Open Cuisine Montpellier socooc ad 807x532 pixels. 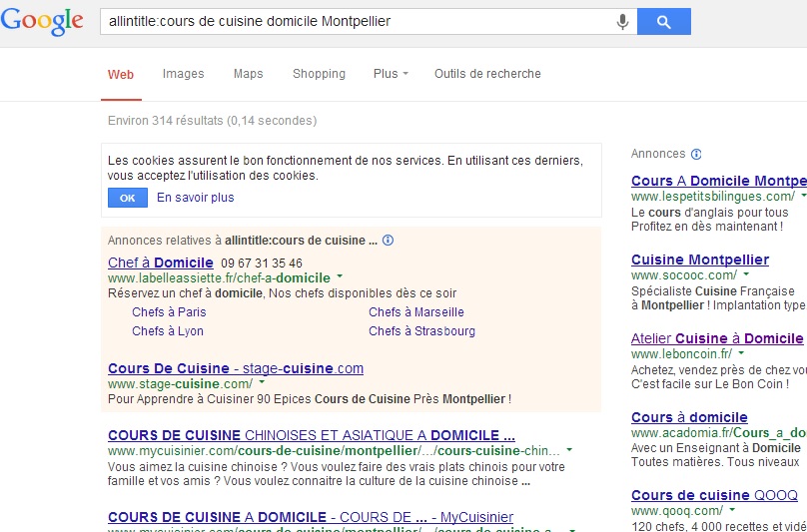coord(700,260)
